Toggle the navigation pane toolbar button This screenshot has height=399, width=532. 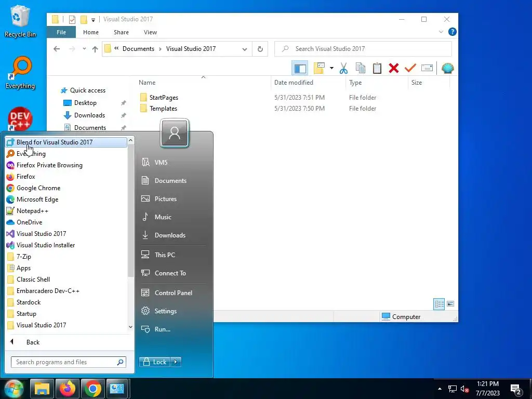click(x=300, y=68)
